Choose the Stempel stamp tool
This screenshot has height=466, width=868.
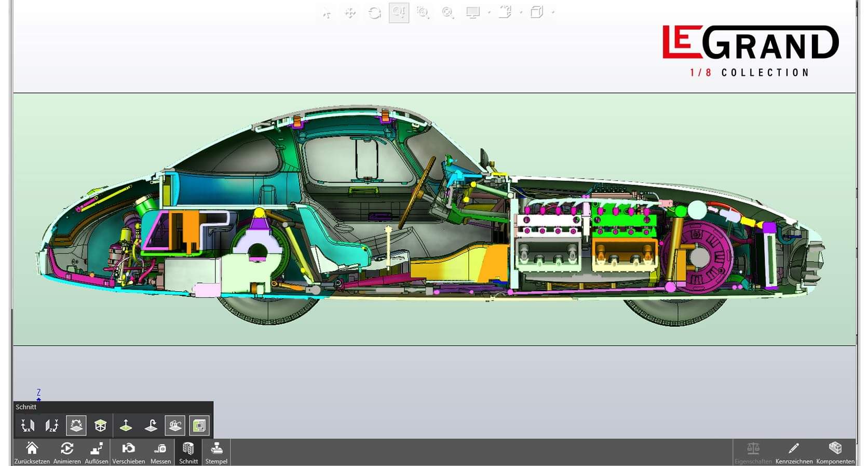pos(216,452)
